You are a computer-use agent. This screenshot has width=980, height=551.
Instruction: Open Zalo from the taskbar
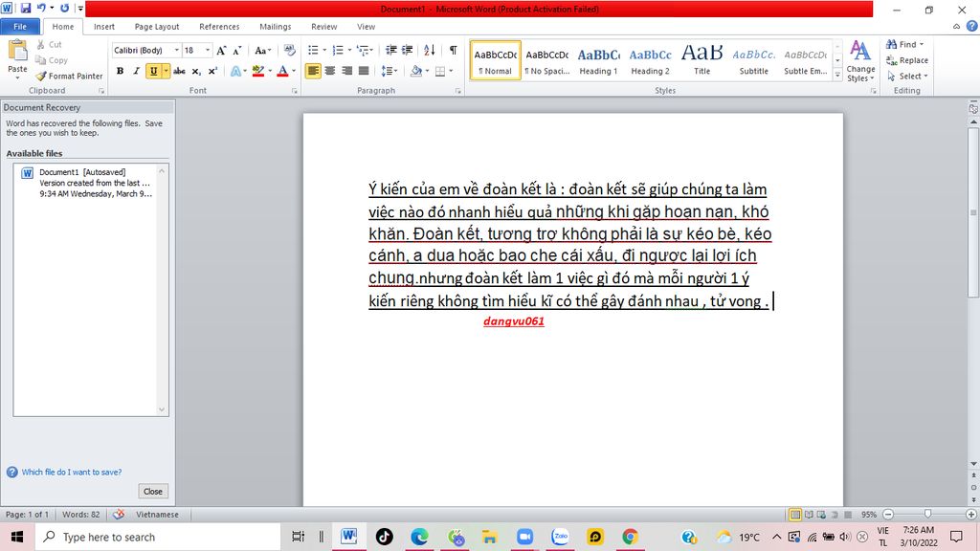[x=560, y=537]
